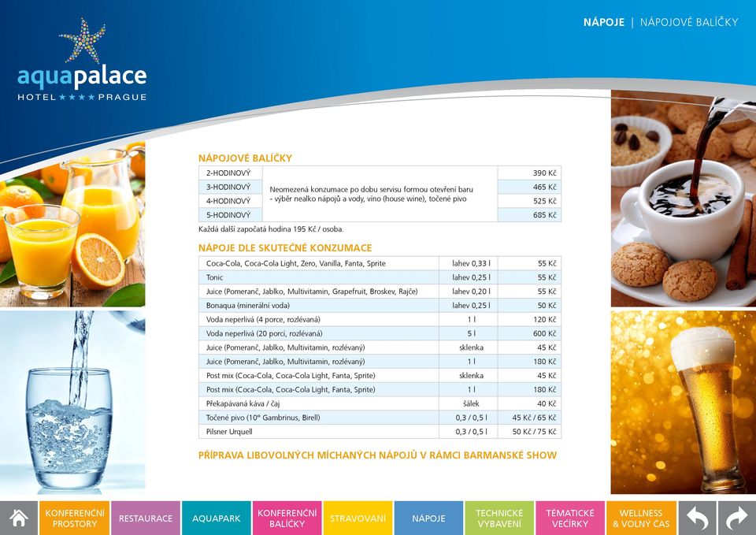Go forward with the right arrow icon
This screenshot has height=535, width=756.
[x=737, y=518]
